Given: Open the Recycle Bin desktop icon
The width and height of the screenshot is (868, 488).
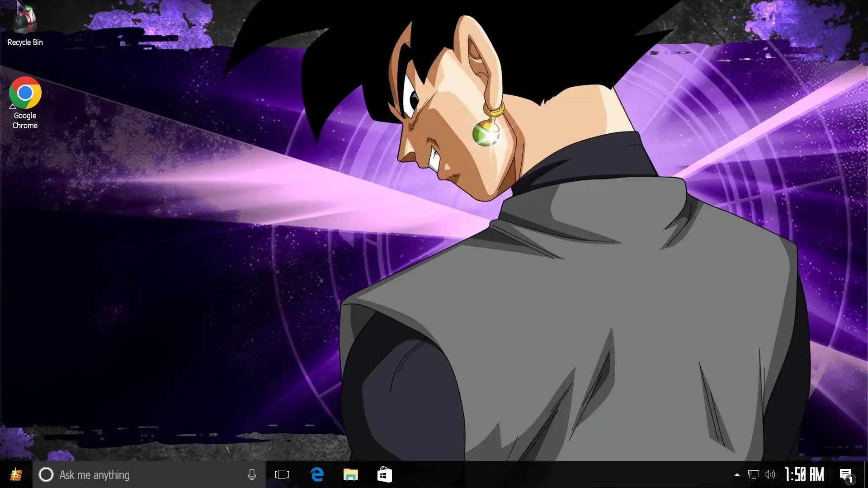Looking at the screenshot, I should [25, 19].
